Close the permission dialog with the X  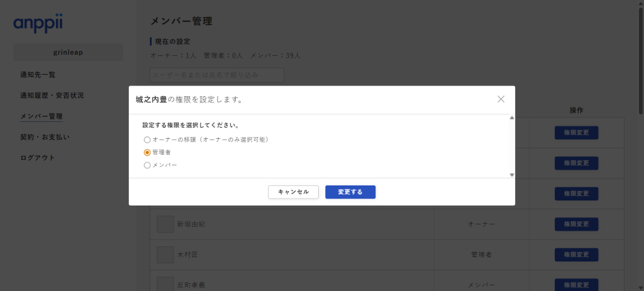501,99
